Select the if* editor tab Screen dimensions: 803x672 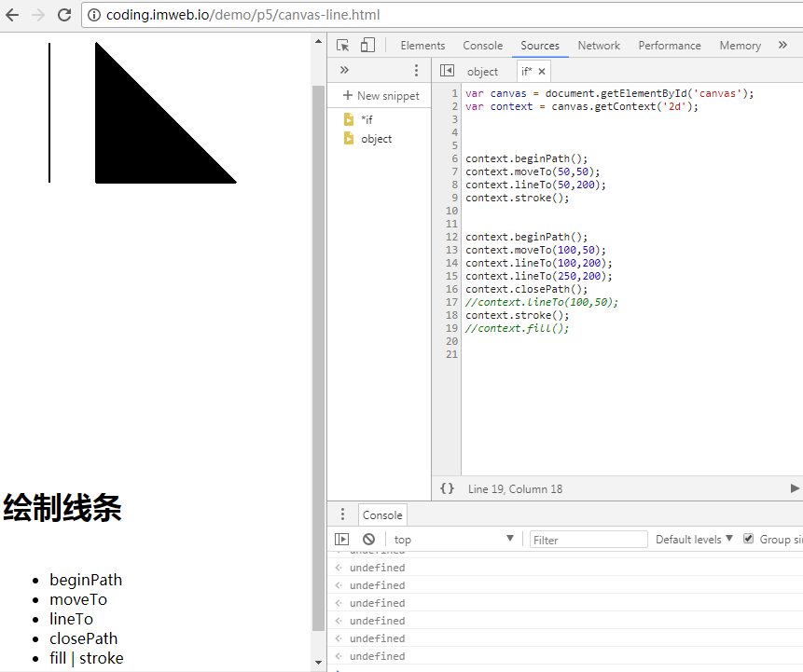click(x=526, y=71)
